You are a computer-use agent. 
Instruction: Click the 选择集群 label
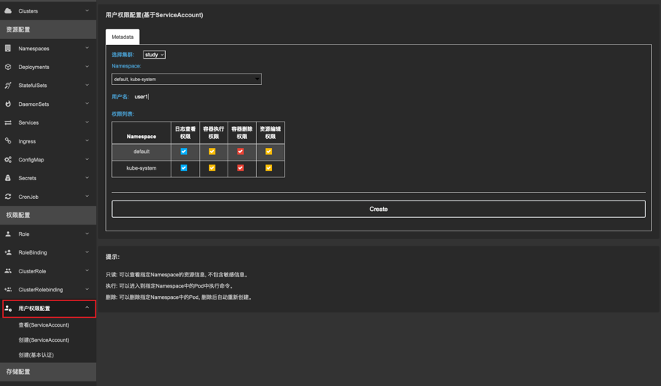click(x=123, y=55)
